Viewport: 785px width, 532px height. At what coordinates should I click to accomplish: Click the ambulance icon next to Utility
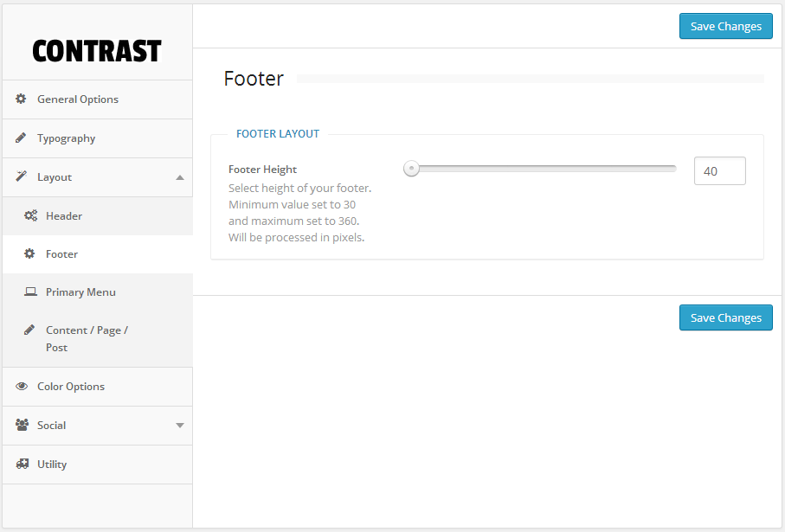pyautogui.click(x=22, y=464)
